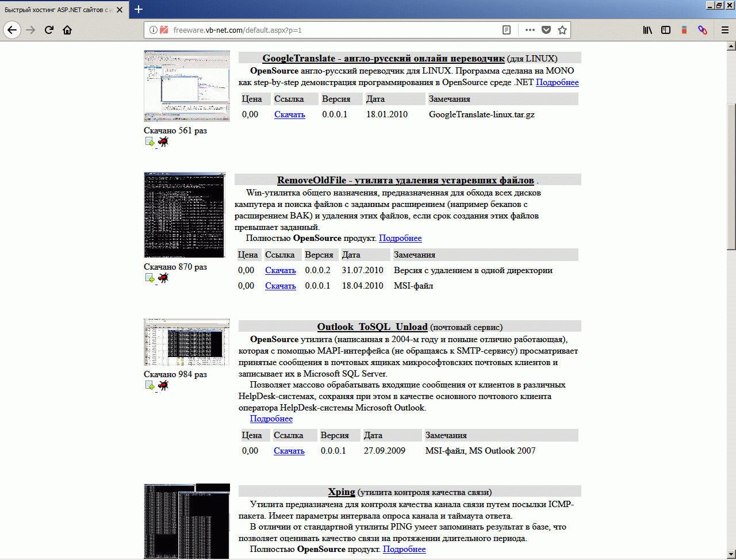Show the sidebars toolbar icon
736x560 pixels.
(666, 30)
